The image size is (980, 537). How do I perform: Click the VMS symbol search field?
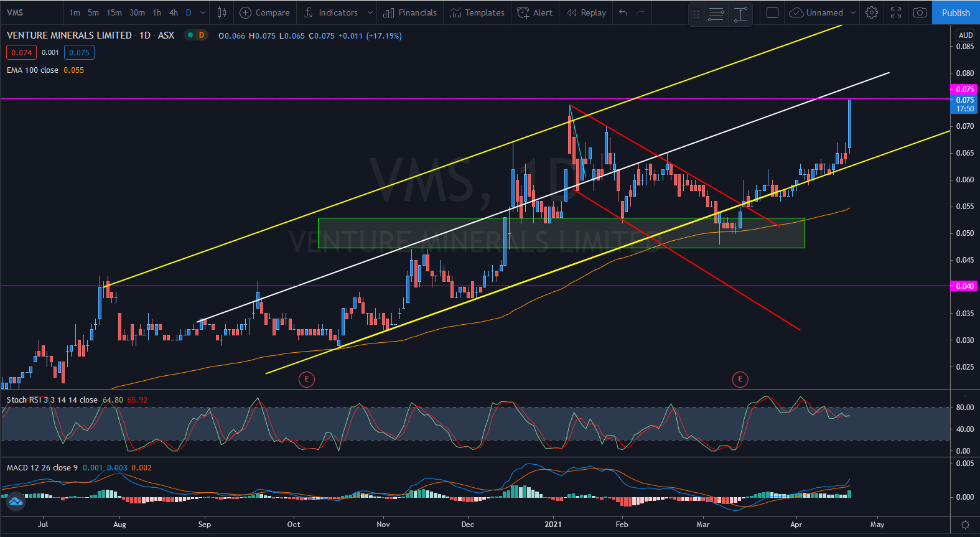click(x=31, y=12)
